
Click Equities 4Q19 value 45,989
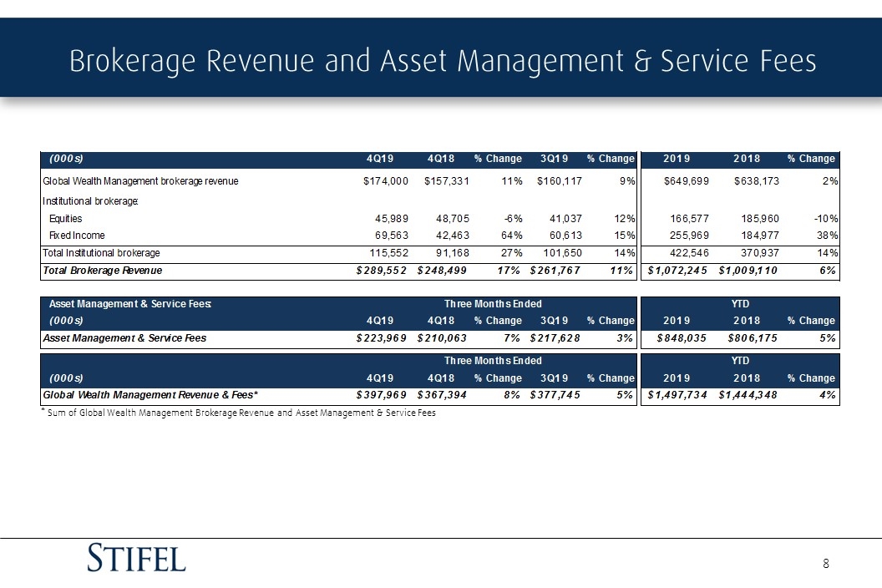392,218
